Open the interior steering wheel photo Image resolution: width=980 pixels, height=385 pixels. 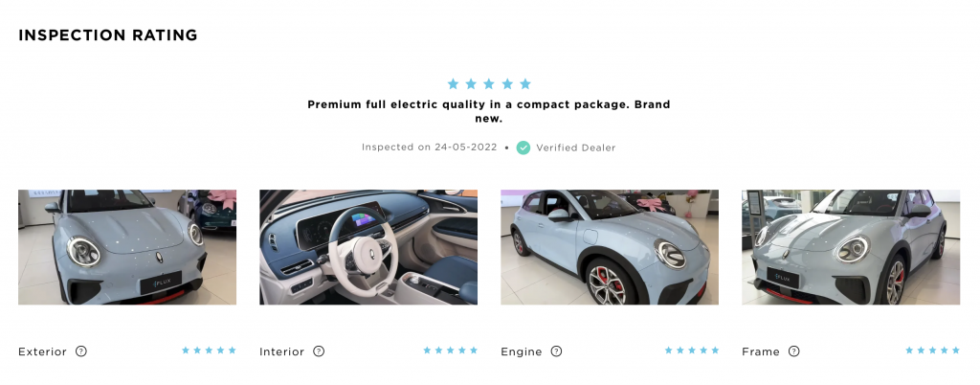tap(368, 247)
